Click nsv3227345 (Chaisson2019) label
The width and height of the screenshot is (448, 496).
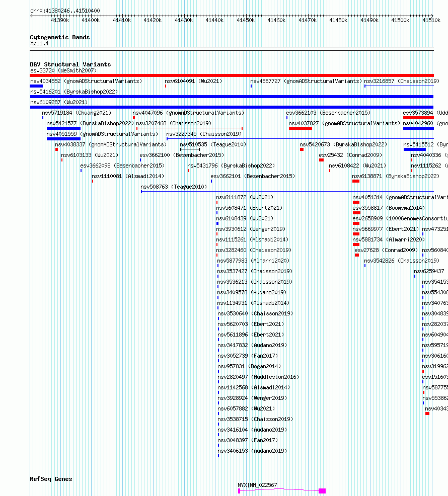[204, 134]
